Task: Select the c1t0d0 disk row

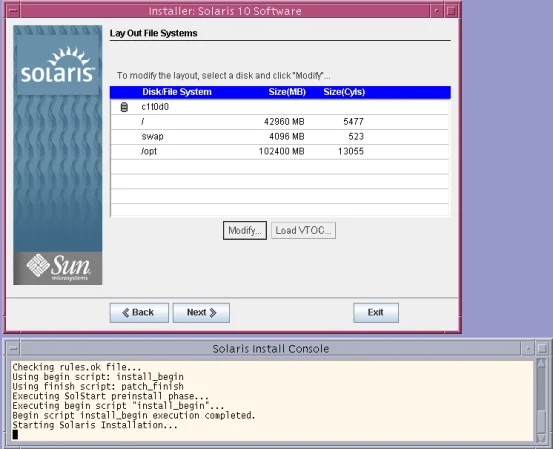Action: (x=280, y=107)
